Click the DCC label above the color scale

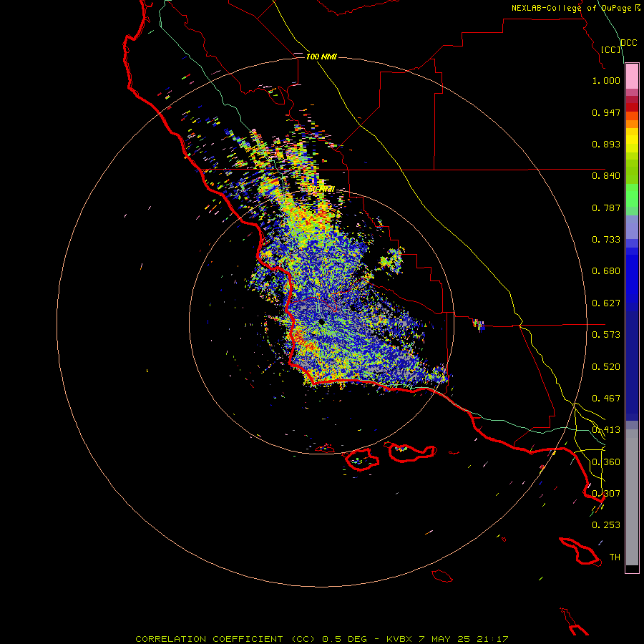click(629, 43)
